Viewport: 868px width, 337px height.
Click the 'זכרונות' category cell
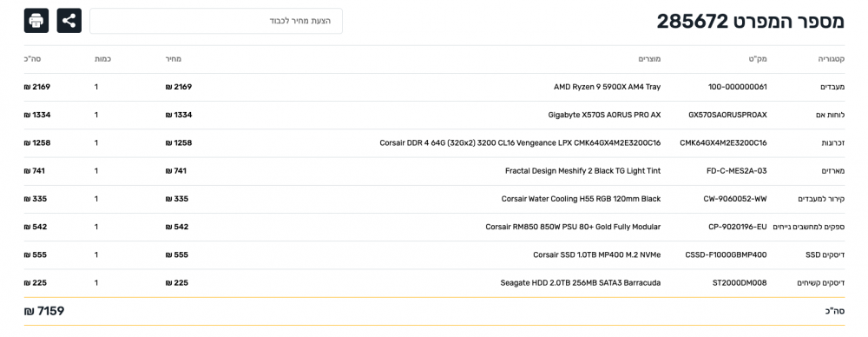832,143
